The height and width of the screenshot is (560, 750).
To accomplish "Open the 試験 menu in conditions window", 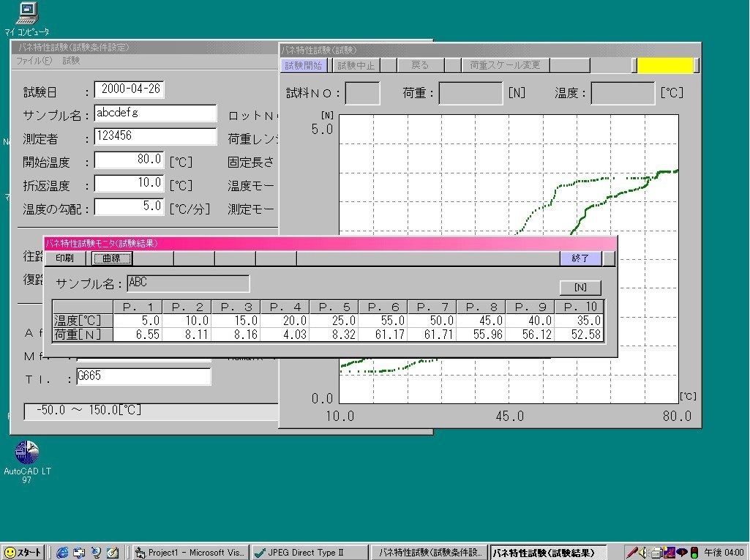I will pos(71,61).
